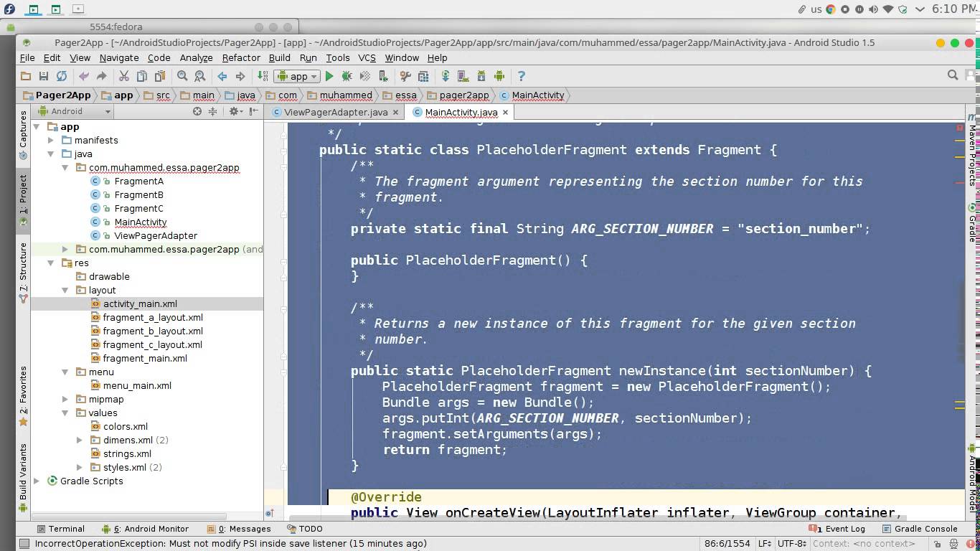Start debugging with the bug icon
Viewport: 980px width, 551px height.
347,76
